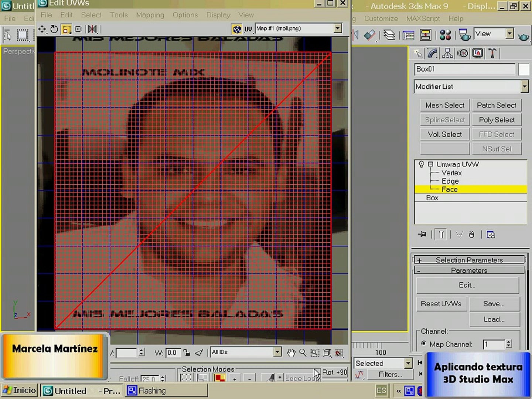The height and width of the screenshot is (399, 532).
Task: Click the Reset UVWs button
Action: point(441,304)
